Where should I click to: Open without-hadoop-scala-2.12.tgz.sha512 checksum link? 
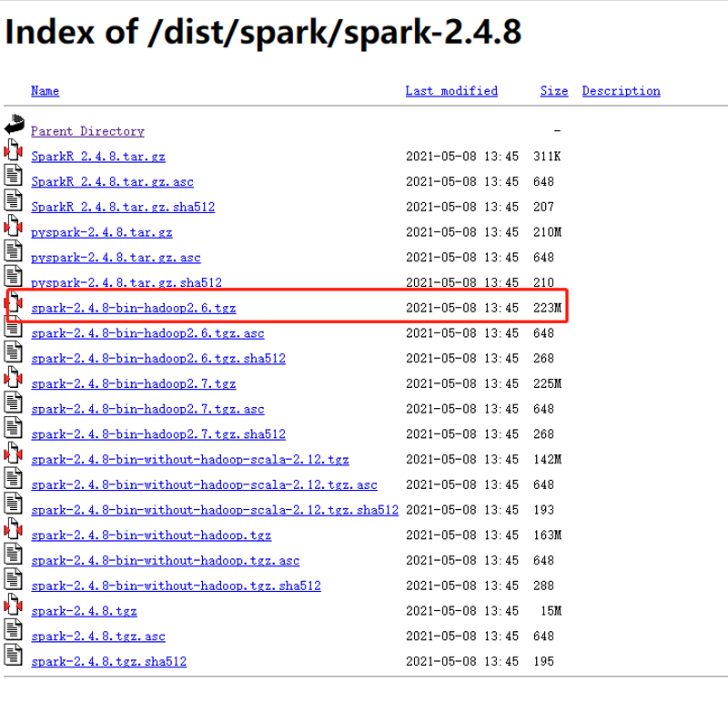[215, 510]
